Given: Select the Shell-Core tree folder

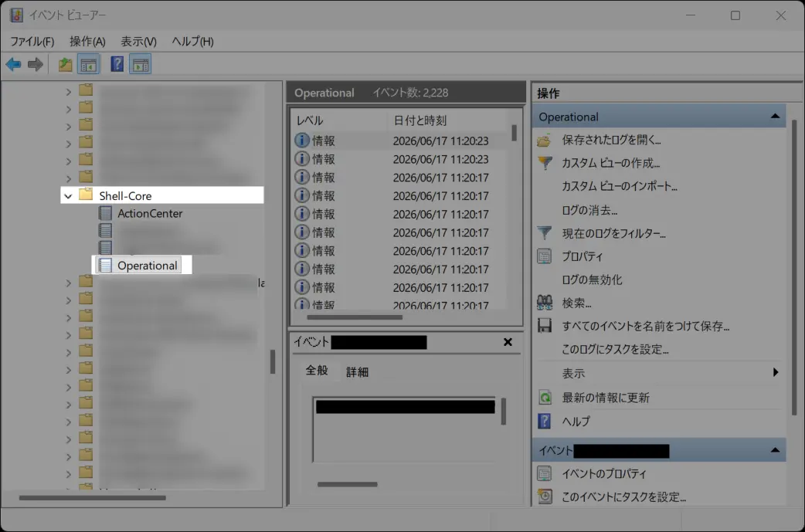Looking at the screenshot, I should (x=125, y=196).
